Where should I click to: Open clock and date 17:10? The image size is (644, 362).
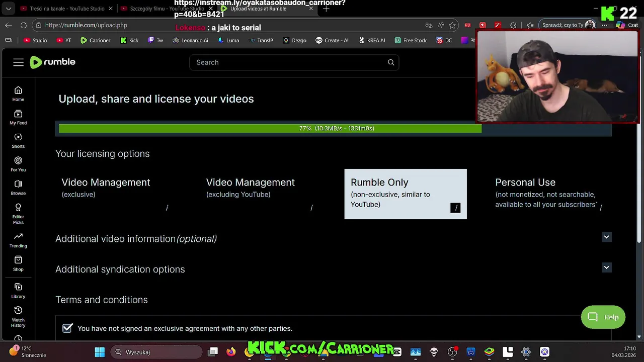click(624, 351)
